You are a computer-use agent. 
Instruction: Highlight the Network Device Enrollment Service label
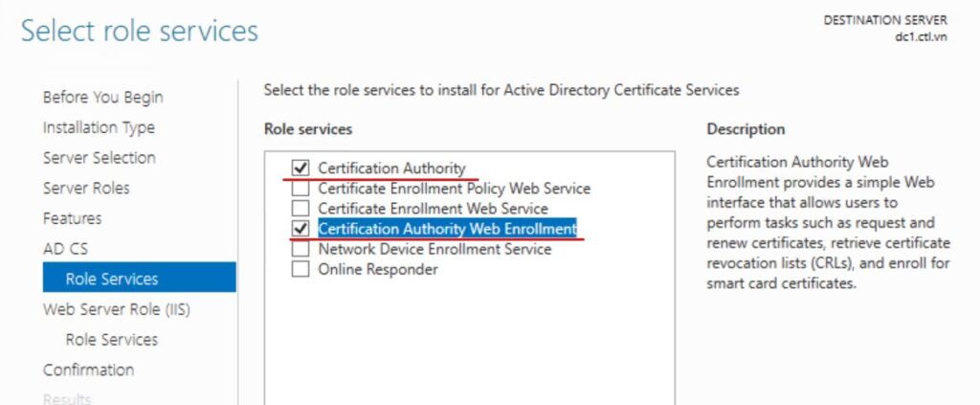tap(434, 249)
